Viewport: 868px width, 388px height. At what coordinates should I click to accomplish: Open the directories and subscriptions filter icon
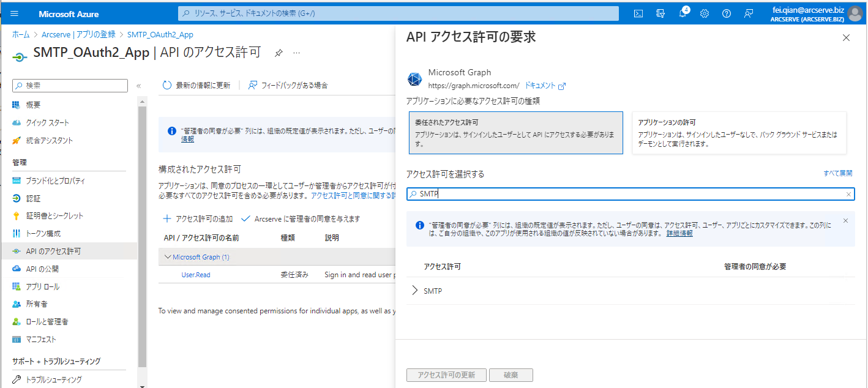[660, 13]
